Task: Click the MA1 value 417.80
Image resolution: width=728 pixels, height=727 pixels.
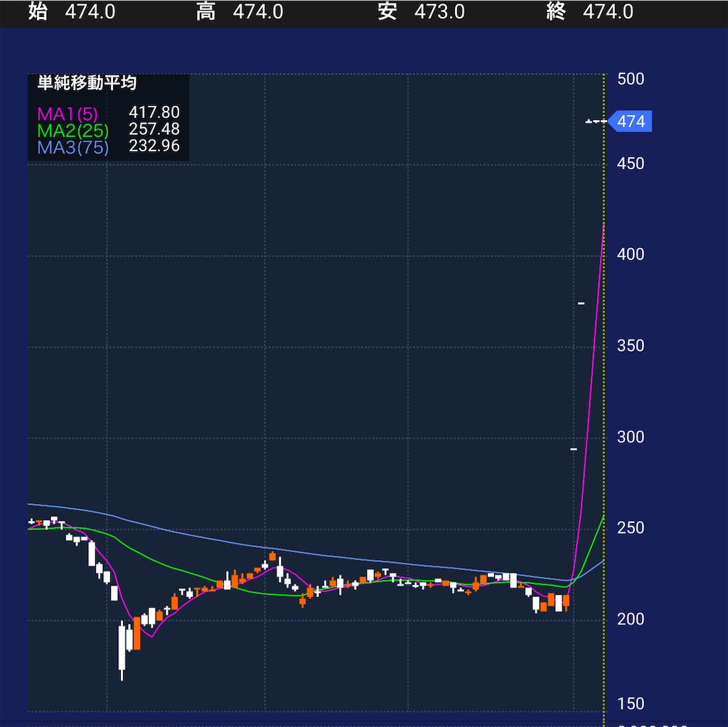Action: [154, 112]
